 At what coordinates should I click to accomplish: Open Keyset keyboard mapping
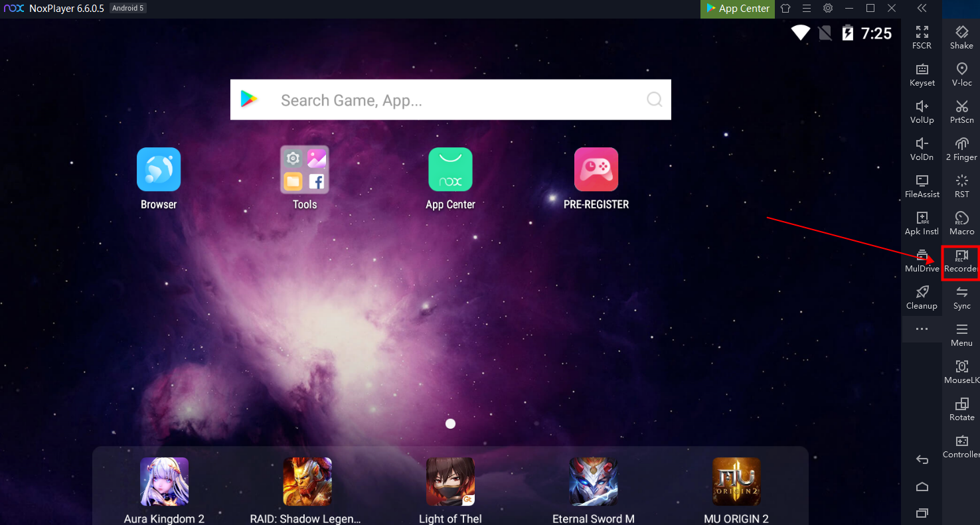click(922, 74)
